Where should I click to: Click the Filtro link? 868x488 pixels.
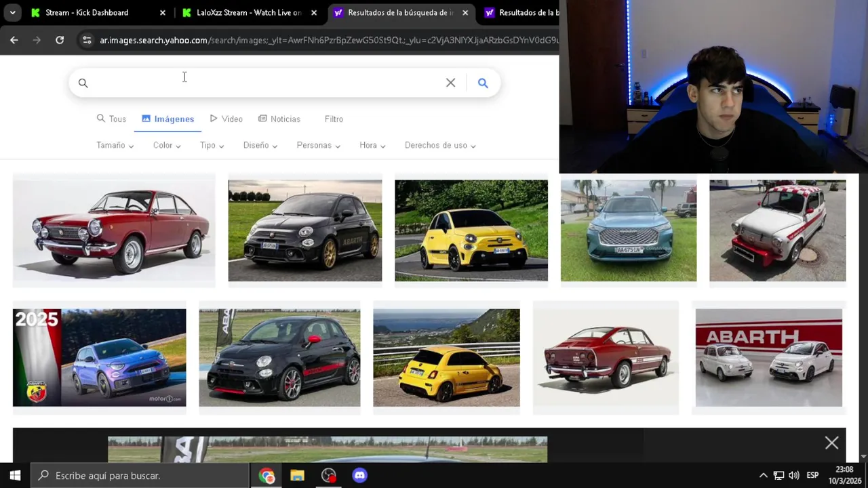334,119
